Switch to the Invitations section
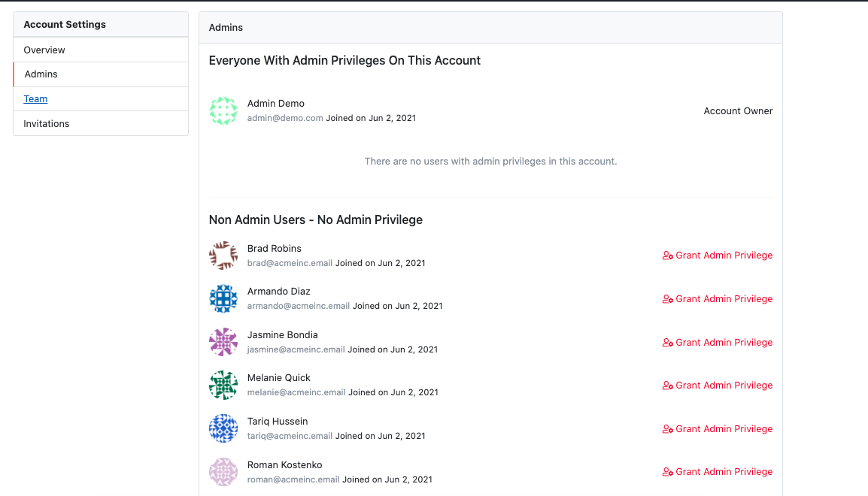This screenshot has height=496, width=868. coord(45,123)
